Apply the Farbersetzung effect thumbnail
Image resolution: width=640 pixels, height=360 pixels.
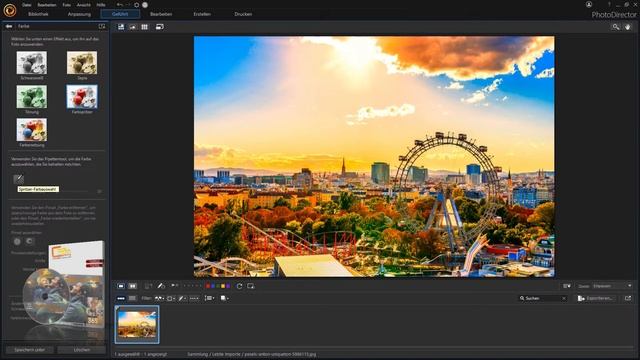pyautogui.click(x=31, y=130)
